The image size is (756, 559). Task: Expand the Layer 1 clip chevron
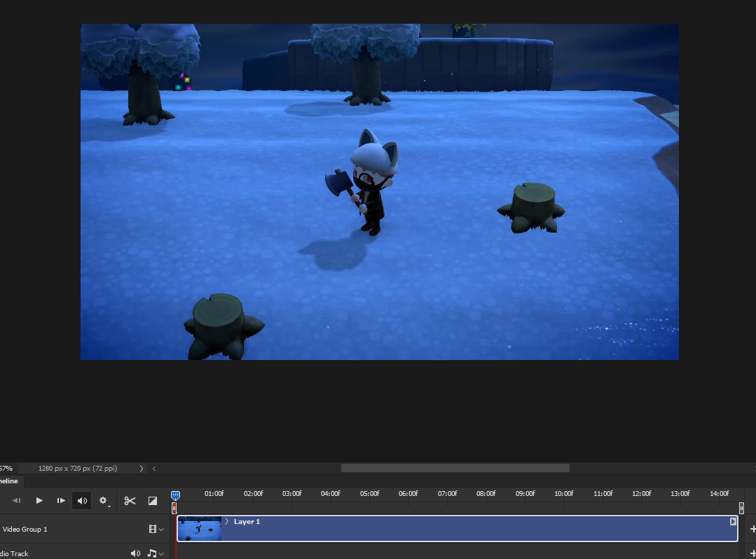click(226, 521)
